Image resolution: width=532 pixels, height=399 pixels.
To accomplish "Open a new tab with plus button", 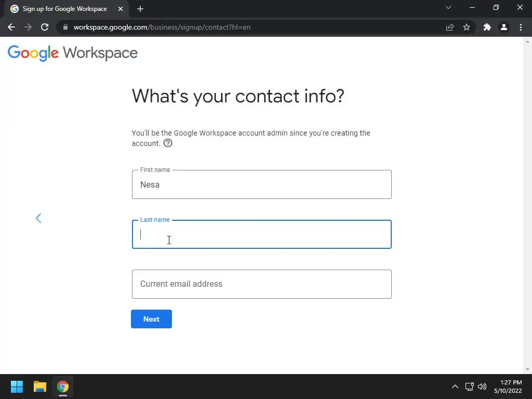I will [140, 9].
